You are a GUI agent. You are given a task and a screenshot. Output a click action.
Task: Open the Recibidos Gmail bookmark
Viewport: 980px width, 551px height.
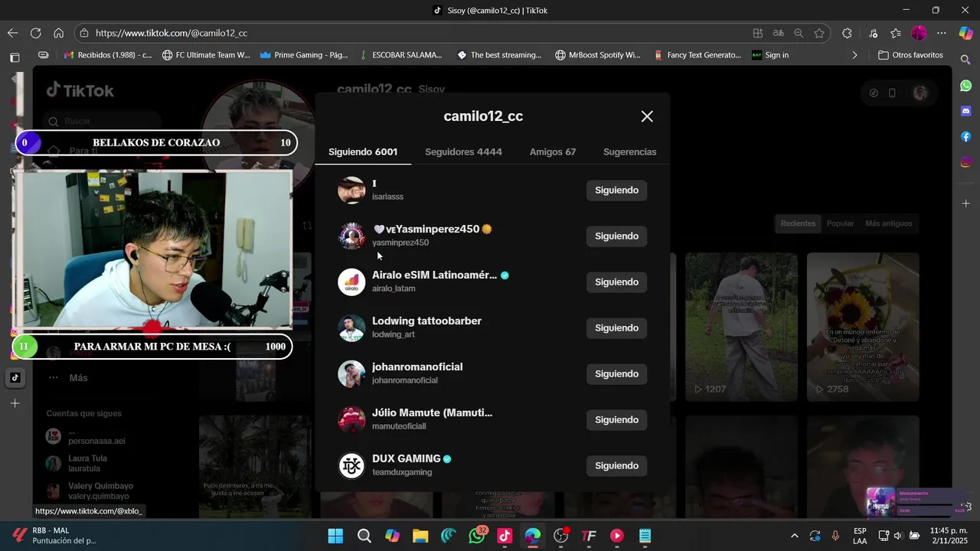(108, 55)
